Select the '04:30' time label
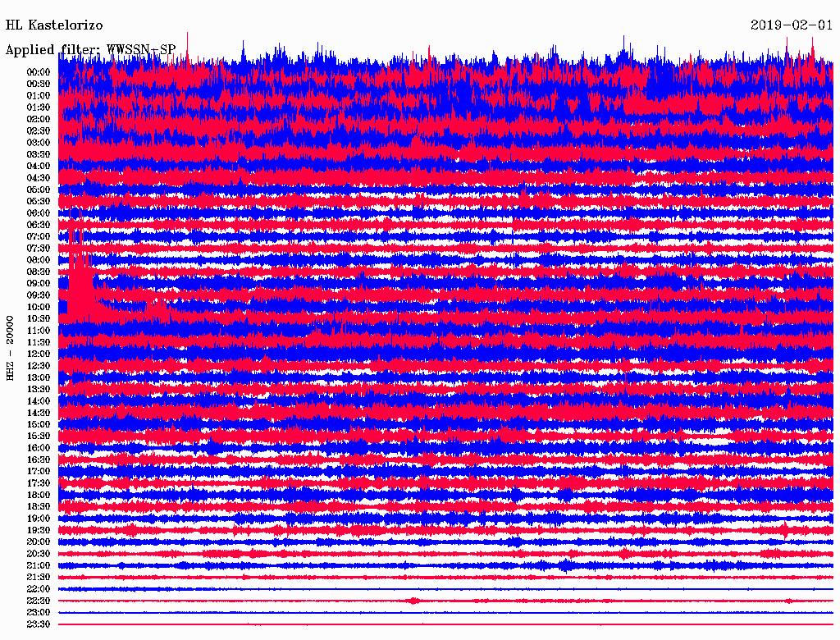 (x=39, y=178)
